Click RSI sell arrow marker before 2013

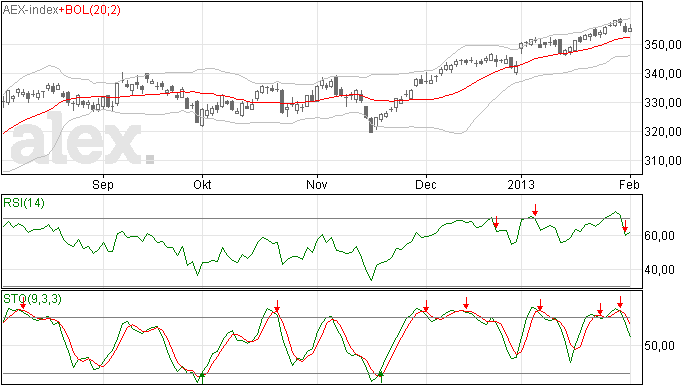tap(496, 222)
